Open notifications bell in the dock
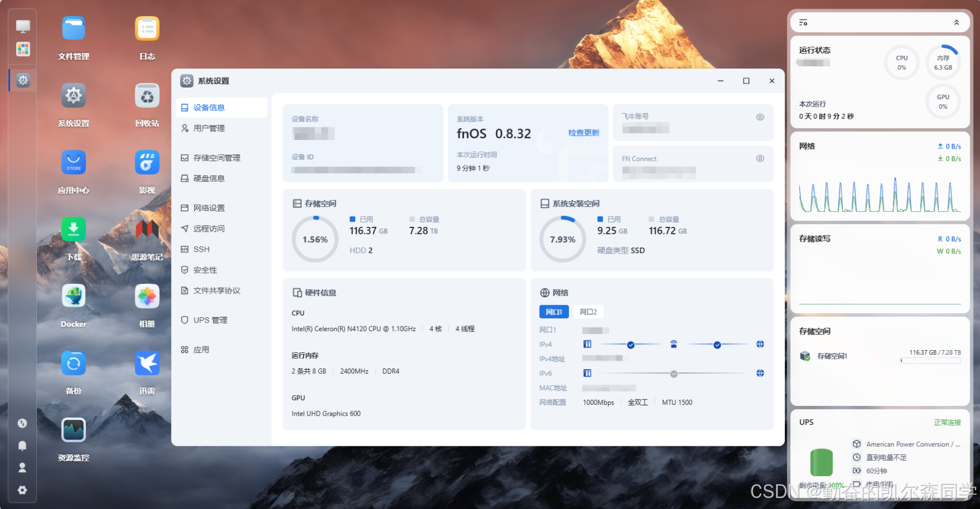980x509 pixels. click(x=22, y=446)
